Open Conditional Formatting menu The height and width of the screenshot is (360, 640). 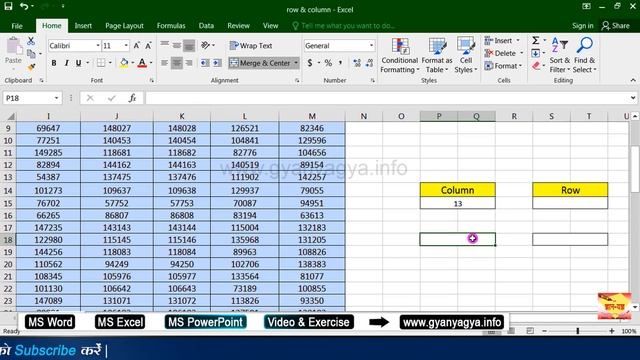pos(400,56)
